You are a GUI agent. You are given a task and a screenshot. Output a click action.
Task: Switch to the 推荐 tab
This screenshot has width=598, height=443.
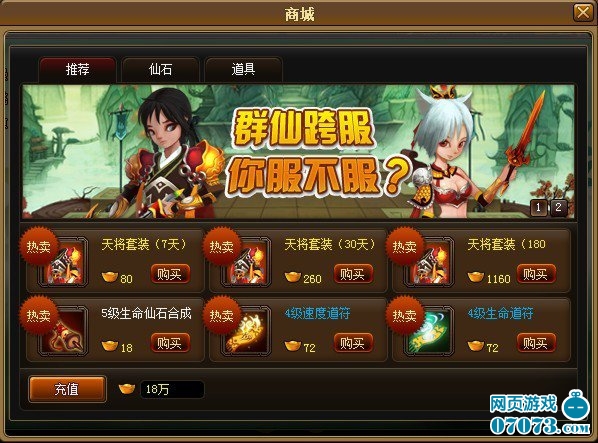point(77,70)
